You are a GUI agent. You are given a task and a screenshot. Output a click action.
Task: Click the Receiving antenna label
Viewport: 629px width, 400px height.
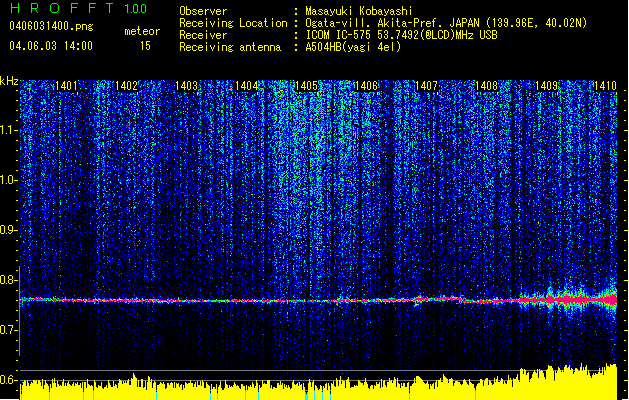tap(230, 47)
